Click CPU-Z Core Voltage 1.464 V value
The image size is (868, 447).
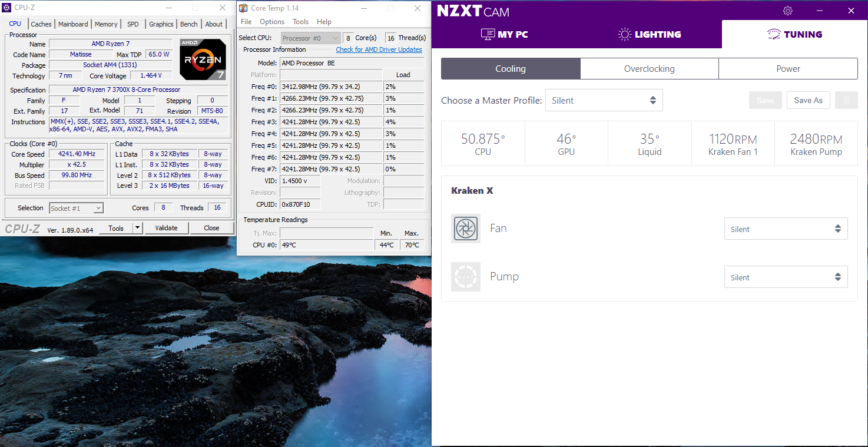point(151,76)
